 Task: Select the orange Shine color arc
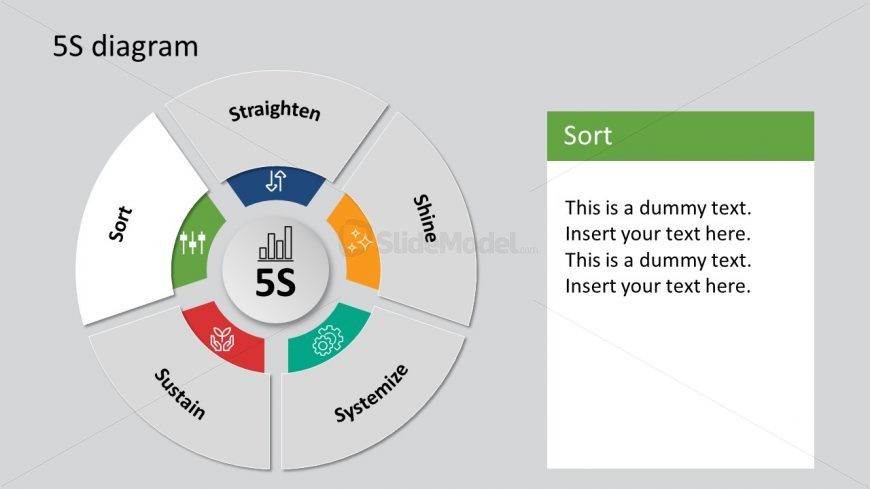(358, 241)
